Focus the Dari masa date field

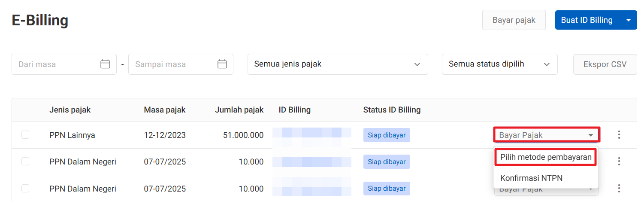point(56,64)
